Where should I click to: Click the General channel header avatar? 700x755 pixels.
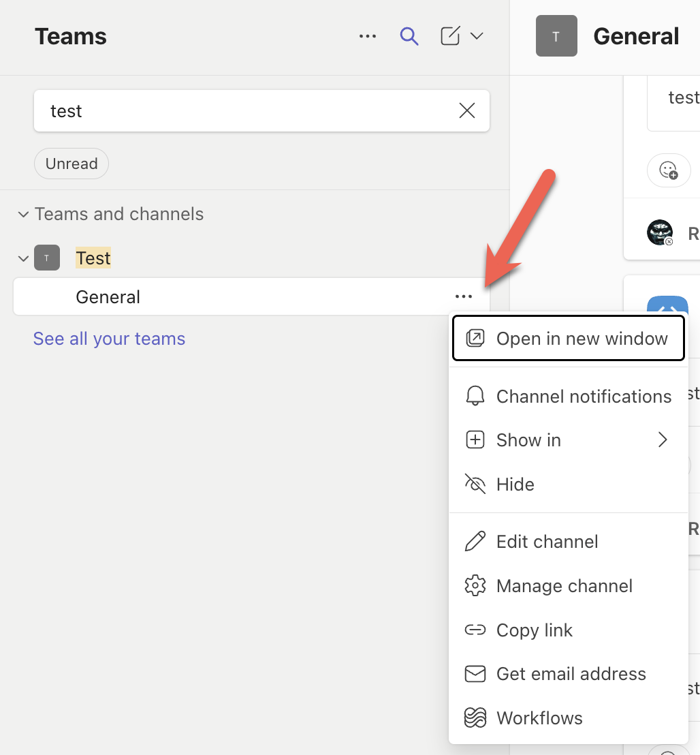(x=556, y=35)
